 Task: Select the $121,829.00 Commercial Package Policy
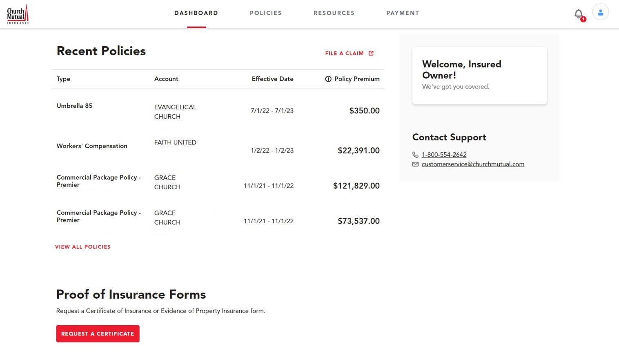98,181
